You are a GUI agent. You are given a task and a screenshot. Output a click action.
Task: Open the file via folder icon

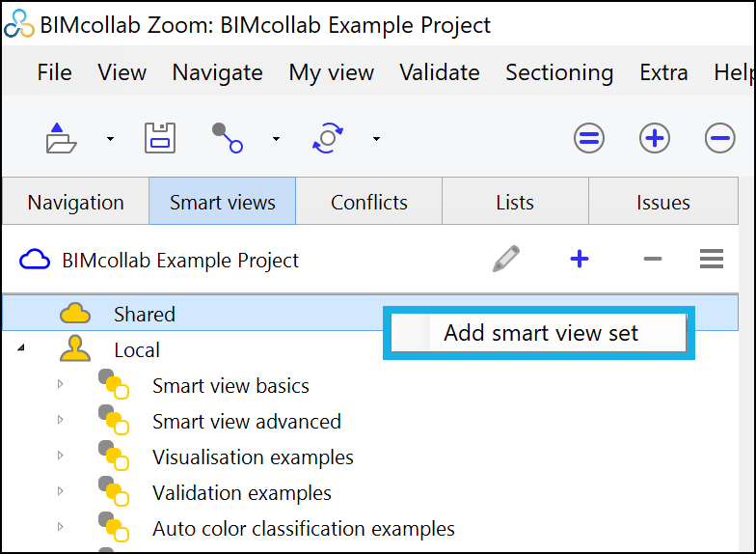[x=61, y=138]
